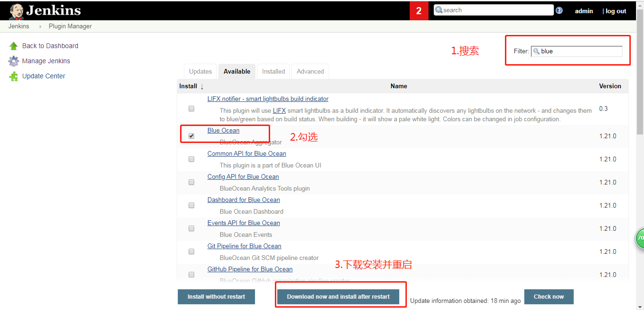
Task: Click version 0.3 of LIFX notifier
Action: (x=603, y=109)
